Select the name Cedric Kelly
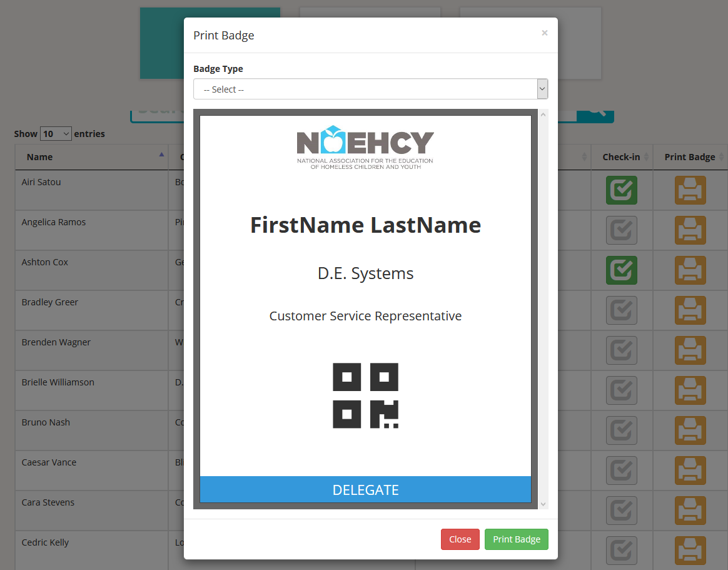 click(x=45, y=542)
